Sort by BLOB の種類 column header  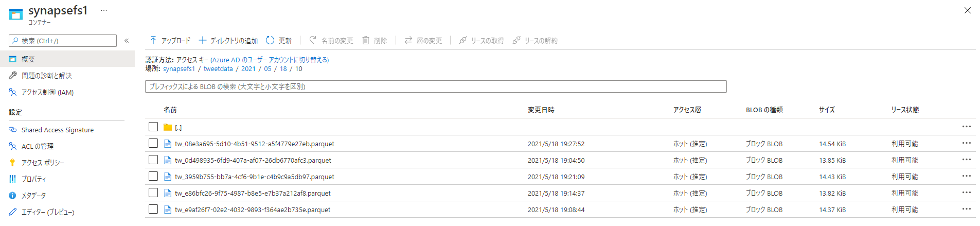[x=764, y=110]
